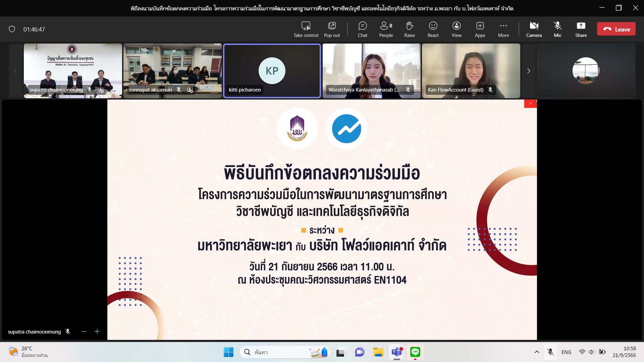Image resolution: width=644 pixels, height=362 pixels.
Task: Open the clock and date 10:58
Action: [x=624, y=352]
